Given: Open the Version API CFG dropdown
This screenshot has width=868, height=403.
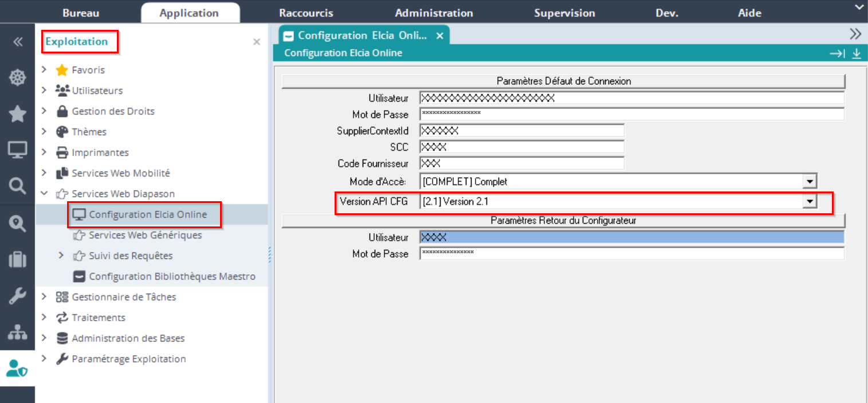Looking at the screenshot, I should pyautogui.click(x=809, y=201).
